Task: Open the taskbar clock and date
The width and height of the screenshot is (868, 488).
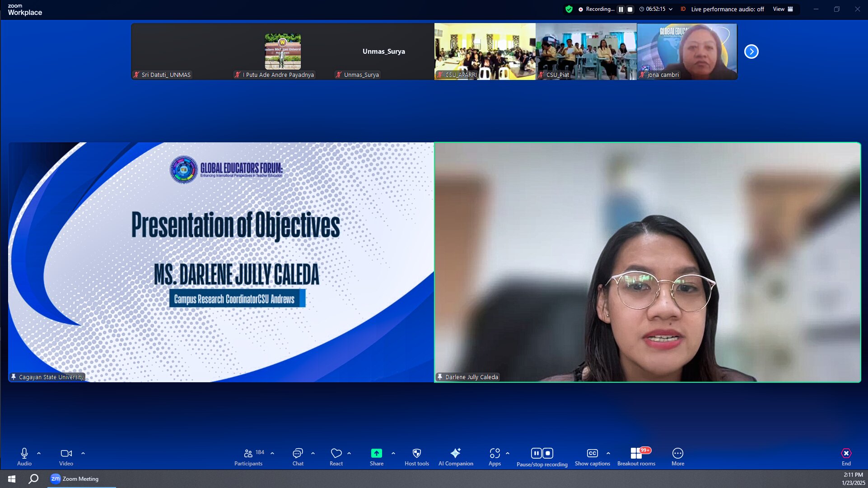Action: (853, 479)
